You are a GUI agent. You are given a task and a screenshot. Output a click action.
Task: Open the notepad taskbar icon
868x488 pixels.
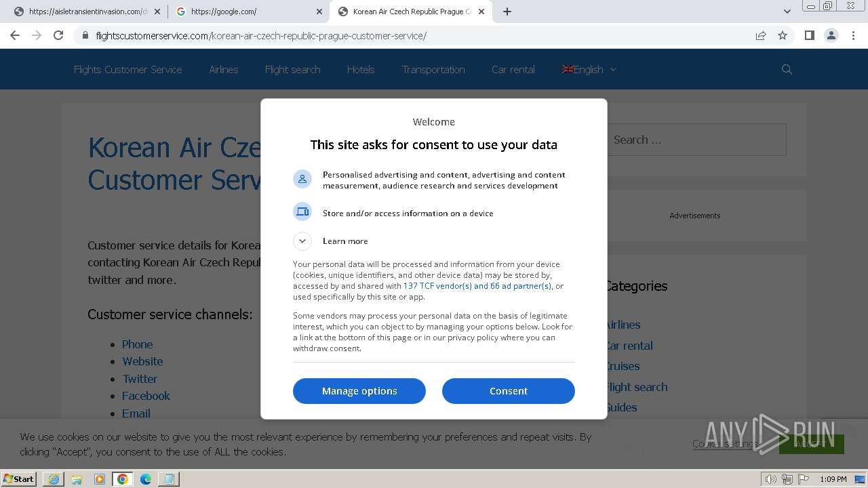[169, 479]
